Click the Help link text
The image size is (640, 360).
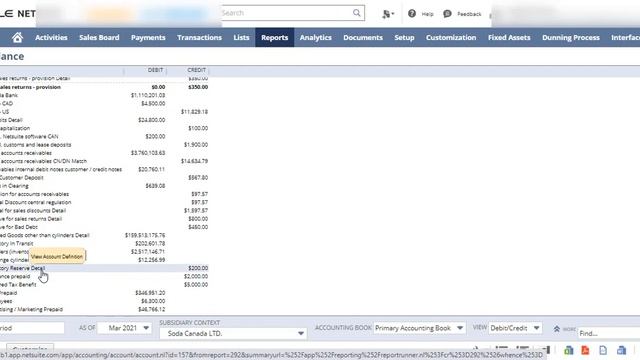click(427, 14)
